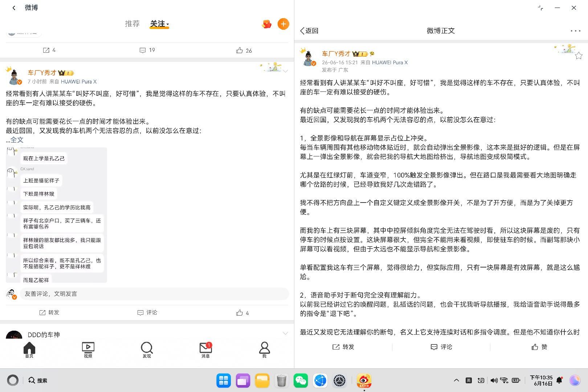The image size is (588, 392).
Task: Open 发现 in bottom navigation
Action: tap(147, 350)
